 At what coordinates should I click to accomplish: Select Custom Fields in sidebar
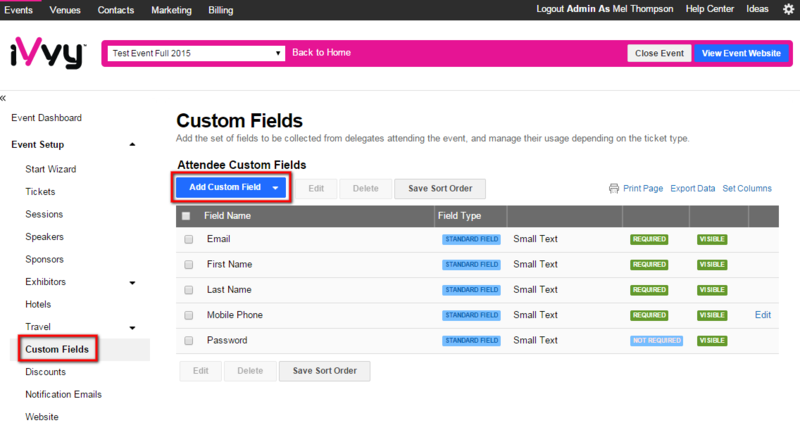click(57, 349)
